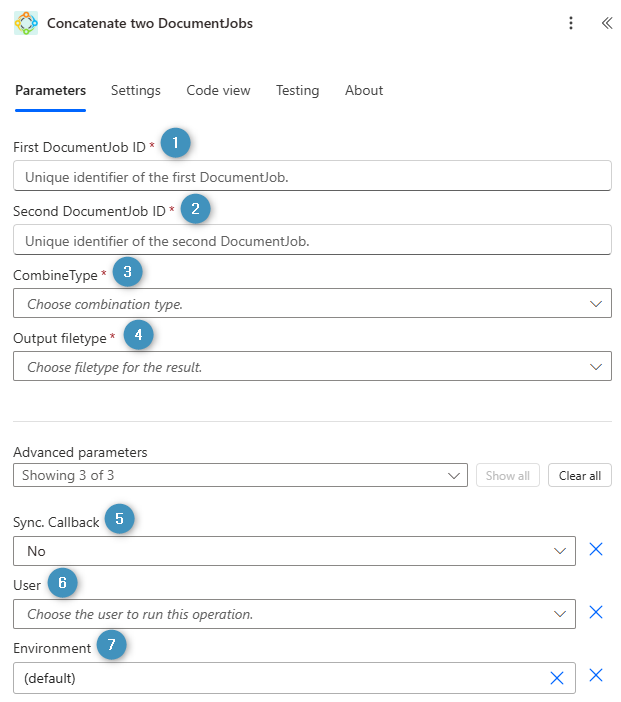This screenshot has width=621, height=702.
Task: Clear the (default) Environment value
Action: point(557,678)
